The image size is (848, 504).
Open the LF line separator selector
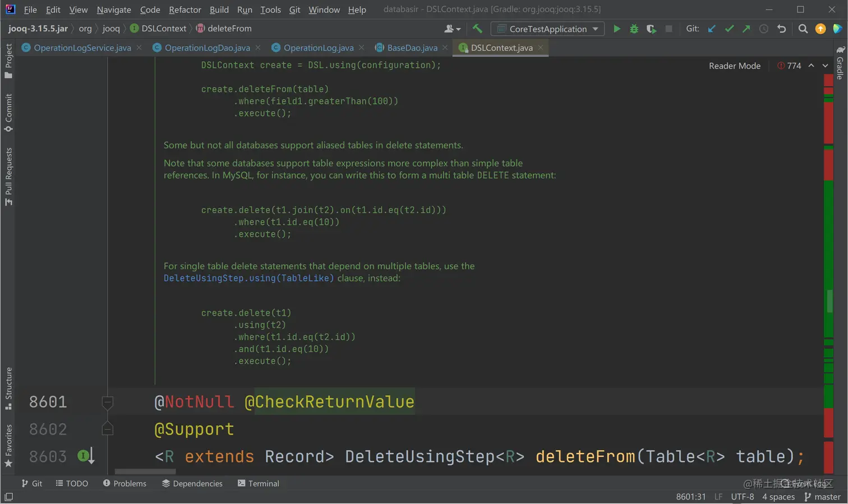718,497
